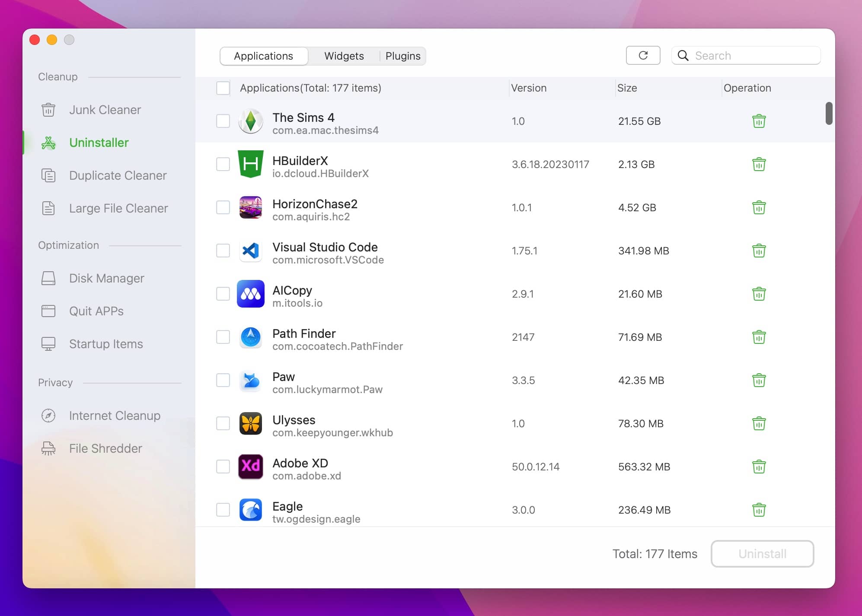Image resolution: width=862 pixels, height=616 pixels.
Task: Click the Total: 177 Items label
Action: 655,554
